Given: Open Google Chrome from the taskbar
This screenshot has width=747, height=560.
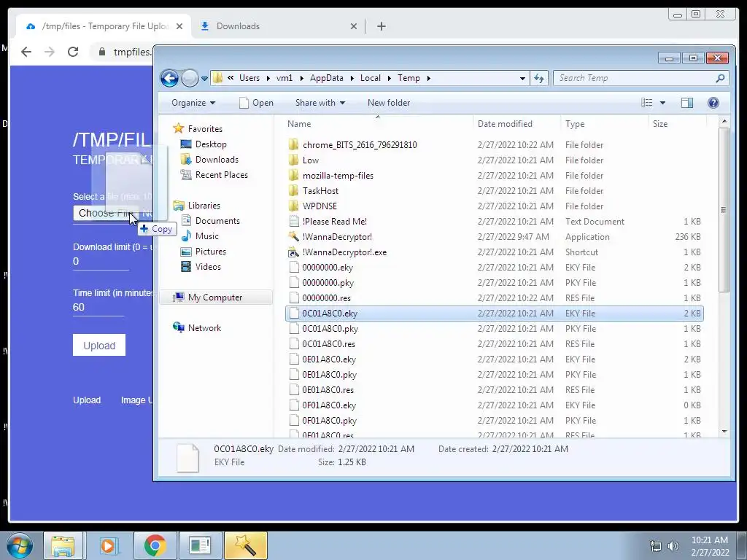Looking at the screenshot, I should point(155,545).
